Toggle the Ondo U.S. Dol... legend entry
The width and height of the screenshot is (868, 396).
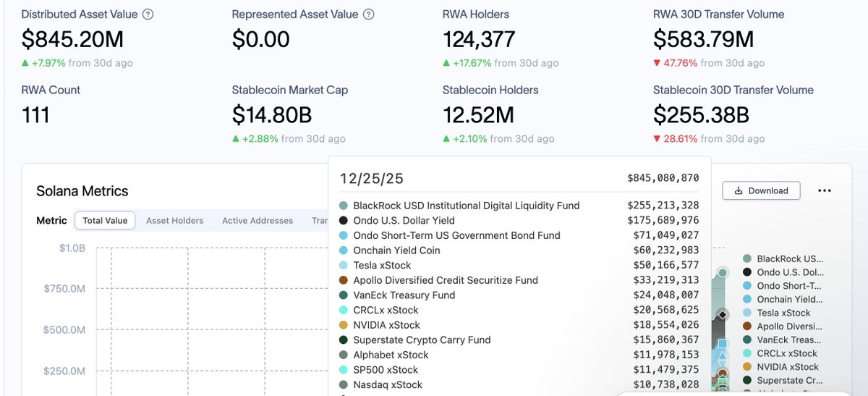point(783,272)
